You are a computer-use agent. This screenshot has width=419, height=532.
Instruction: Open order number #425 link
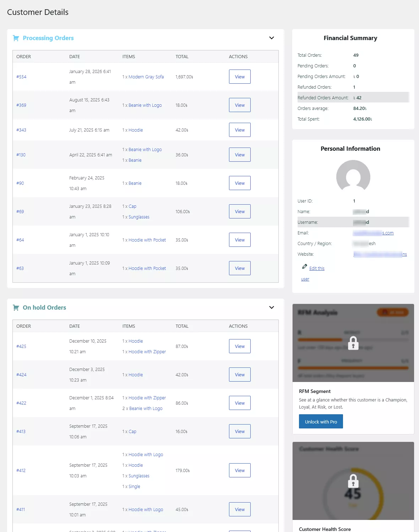click(x=21, y=347)
